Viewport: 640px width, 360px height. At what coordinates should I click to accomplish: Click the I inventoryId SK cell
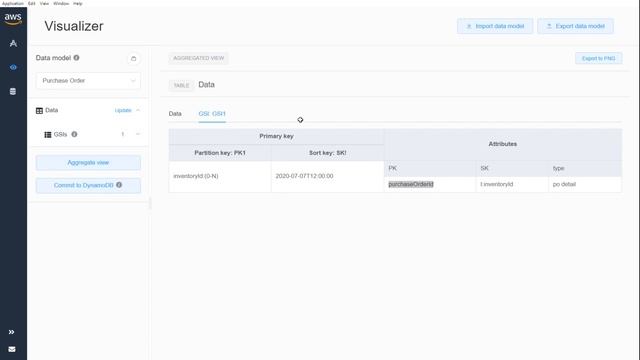point(512,184)
